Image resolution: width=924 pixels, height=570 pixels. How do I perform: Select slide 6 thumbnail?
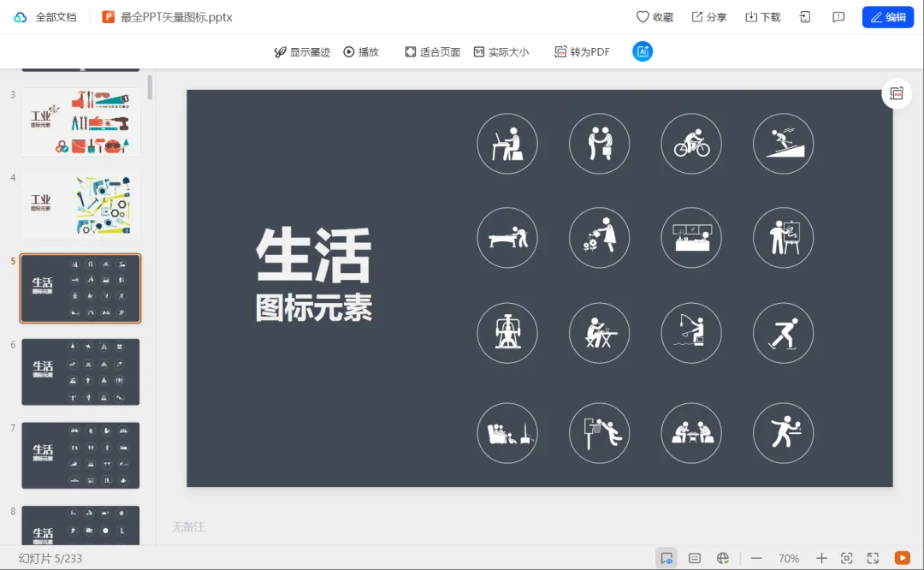coord(80,372)
